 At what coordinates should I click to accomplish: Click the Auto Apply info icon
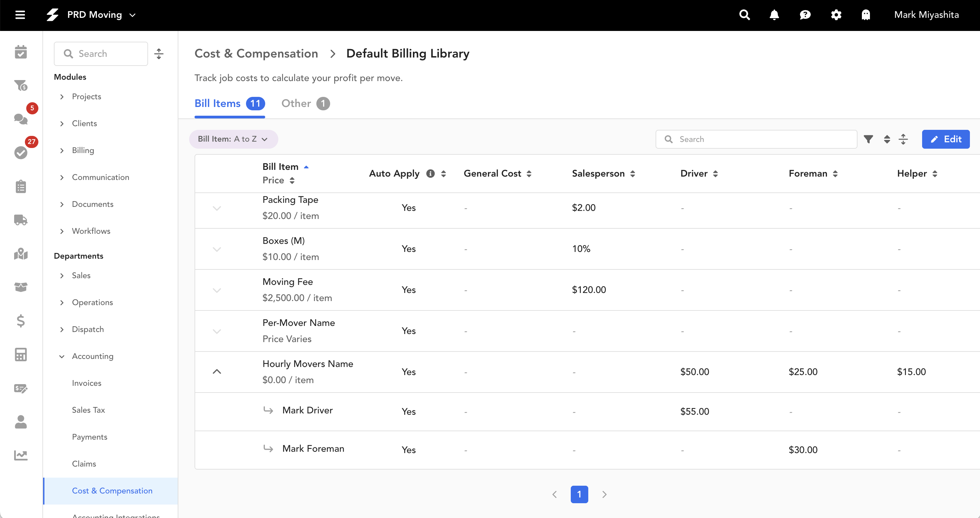[x=430, y=174]
